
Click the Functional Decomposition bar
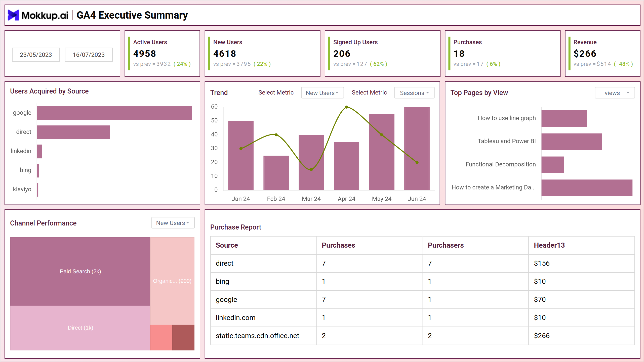(553, 165)
